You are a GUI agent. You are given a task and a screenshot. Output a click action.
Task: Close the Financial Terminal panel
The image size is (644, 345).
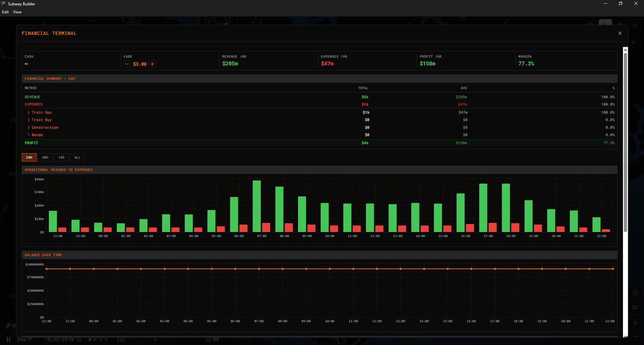tap(620, 33)
